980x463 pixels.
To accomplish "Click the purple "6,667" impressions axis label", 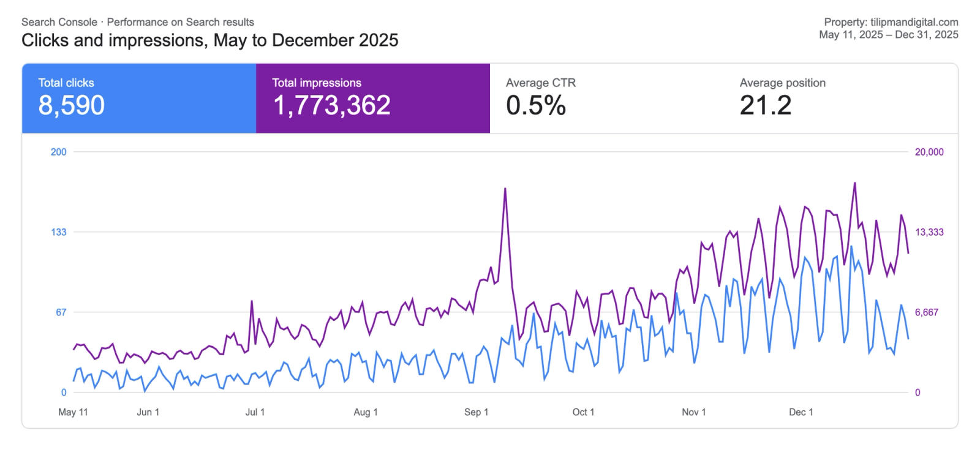I will pyautogui.click(x=927, y=312).
